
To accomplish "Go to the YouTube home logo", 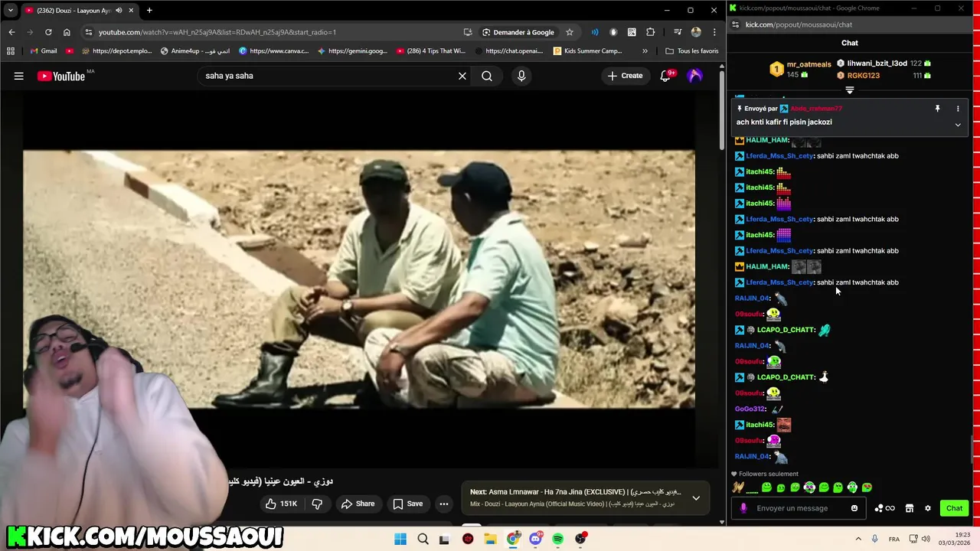I will tap(61, 76).
